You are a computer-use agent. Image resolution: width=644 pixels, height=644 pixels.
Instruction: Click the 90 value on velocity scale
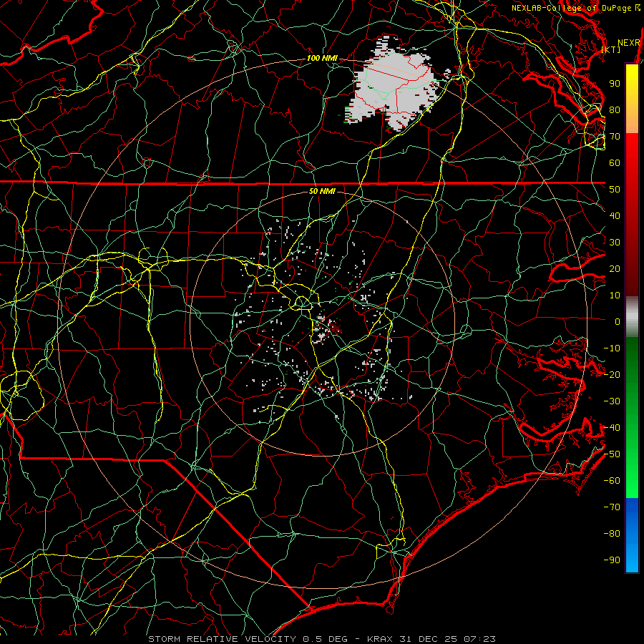coord(615,84)
